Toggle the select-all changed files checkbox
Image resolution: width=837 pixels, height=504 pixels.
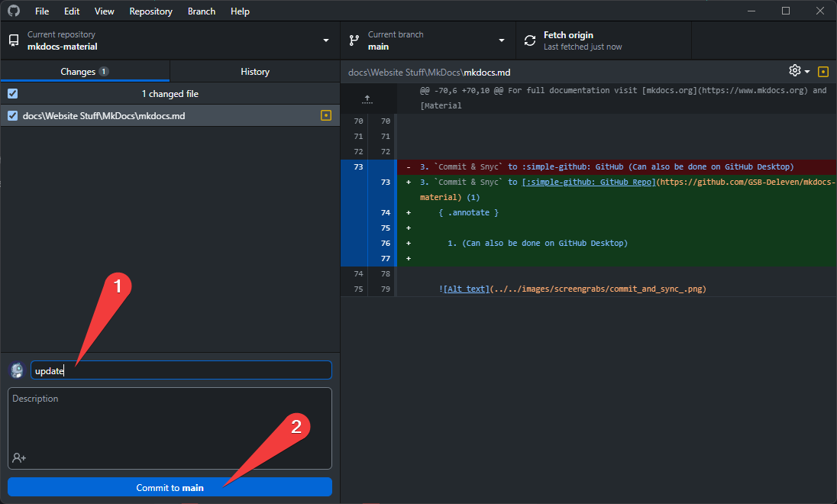click(12, 94)
